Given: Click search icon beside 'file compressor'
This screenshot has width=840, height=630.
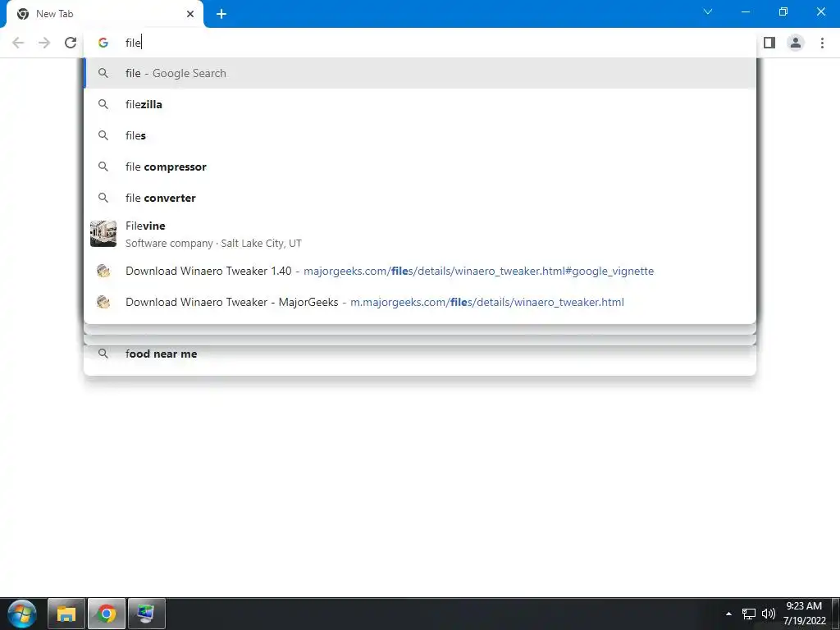Looking at the screenshot, I should point(103,167).
